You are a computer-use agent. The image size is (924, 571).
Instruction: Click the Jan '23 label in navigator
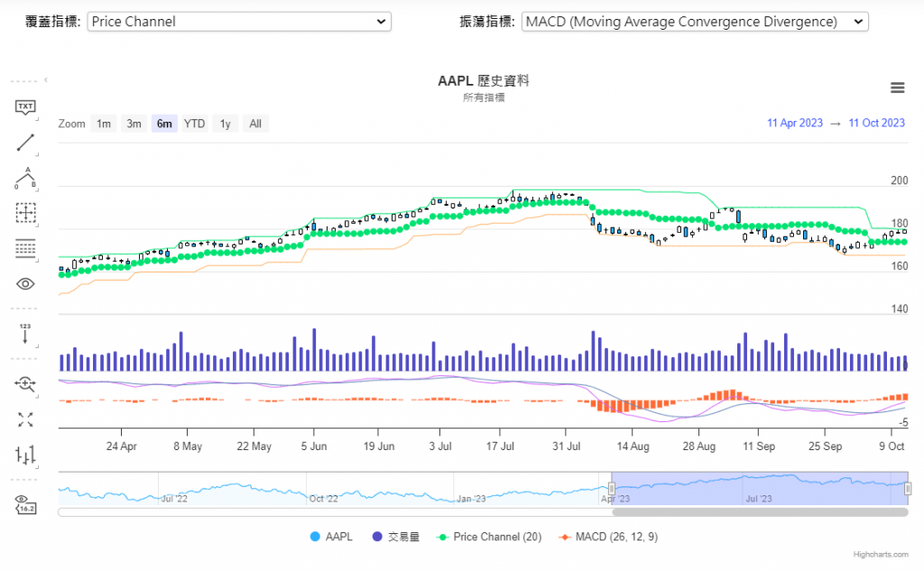click(x=471, y=499)
